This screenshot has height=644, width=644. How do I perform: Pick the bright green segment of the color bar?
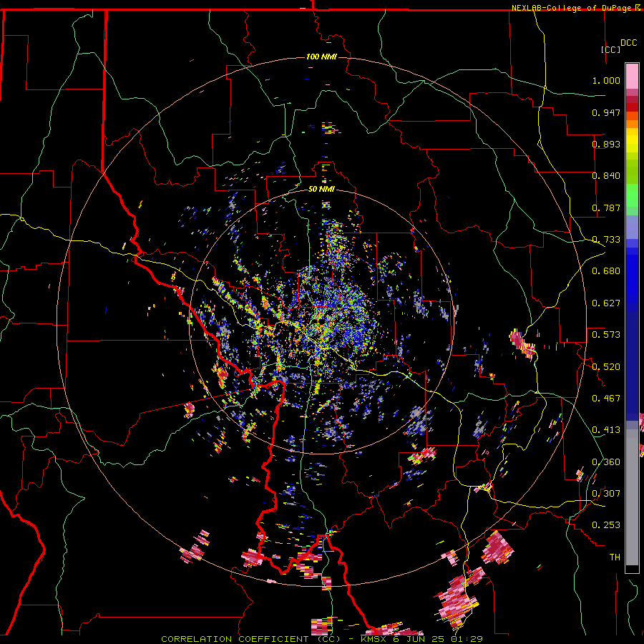632,195
